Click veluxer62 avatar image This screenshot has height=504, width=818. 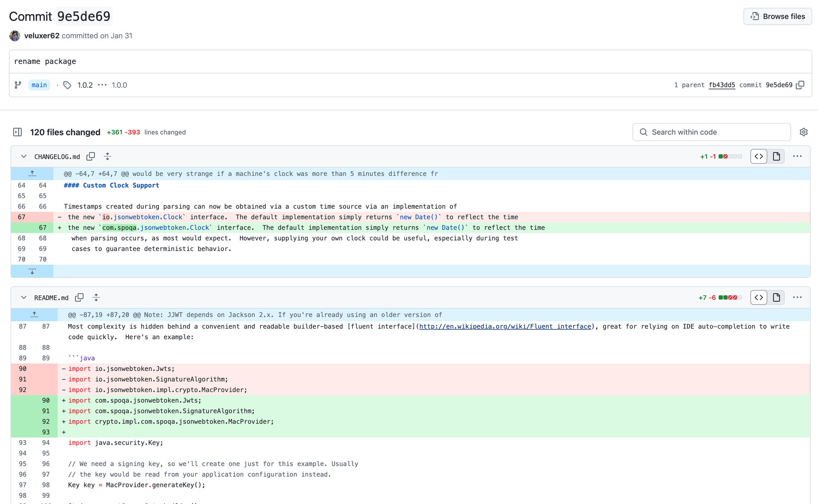click(15, 36)
